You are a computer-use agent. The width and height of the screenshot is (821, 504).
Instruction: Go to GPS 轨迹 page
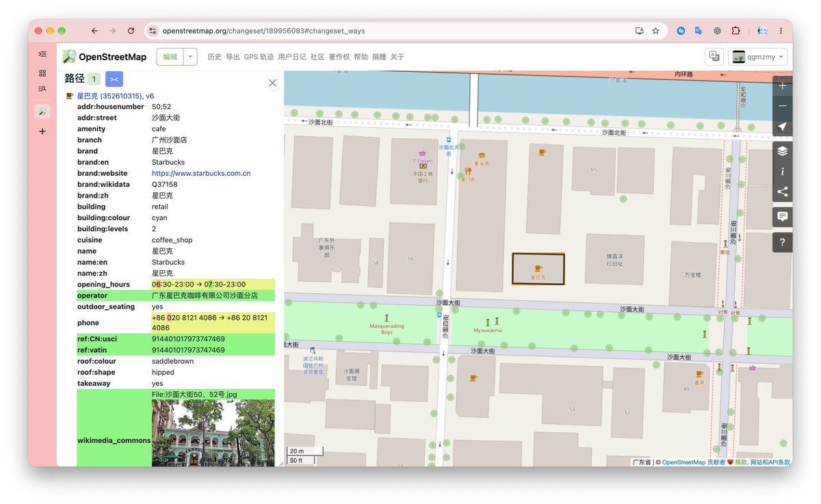[259, 57]
